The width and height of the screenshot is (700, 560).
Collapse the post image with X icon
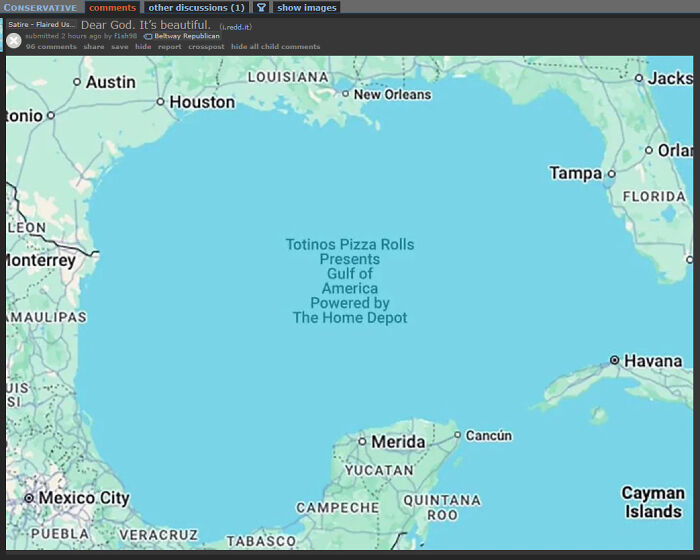click(13, 41)
